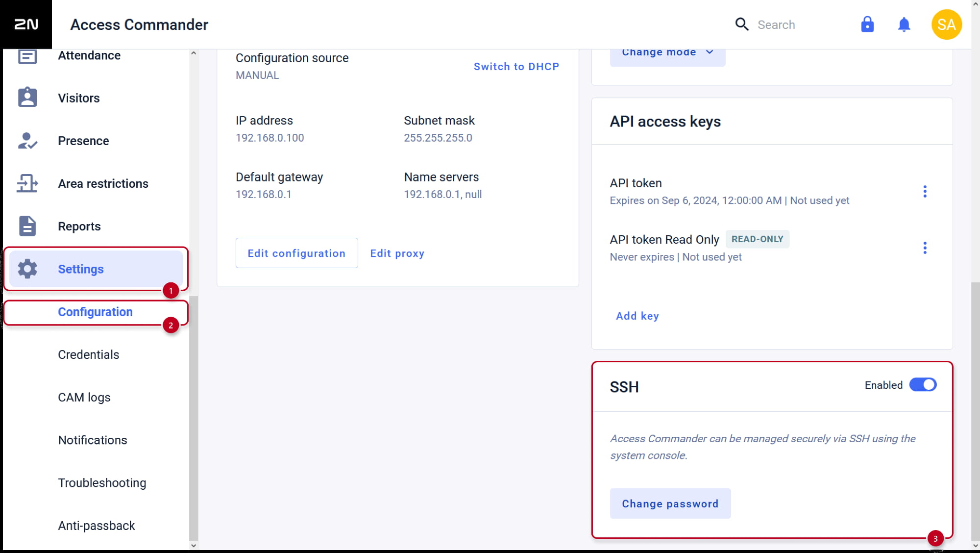Open Notifications submenu item

pos(93,440)
